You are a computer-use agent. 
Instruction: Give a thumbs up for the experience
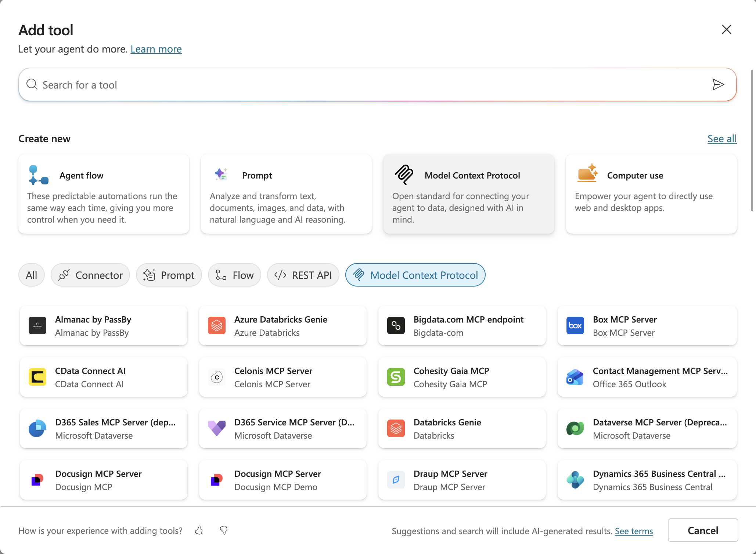pos(199,530)
